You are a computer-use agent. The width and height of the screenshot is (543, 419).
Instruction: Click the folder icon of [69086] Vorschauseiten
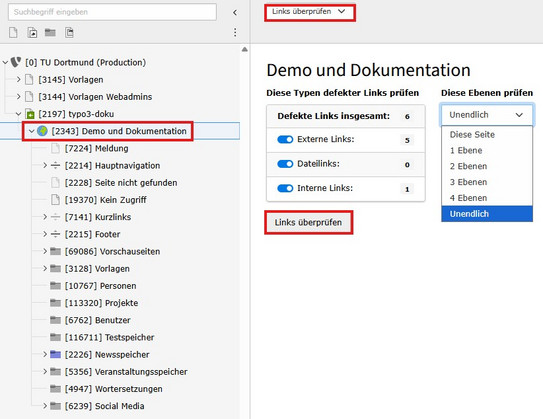[55, 251]
